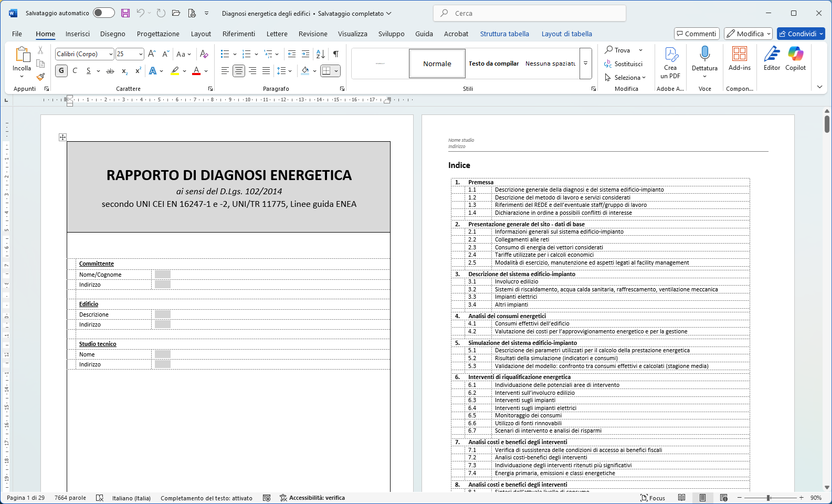Select the Normale style

(437, 64)
